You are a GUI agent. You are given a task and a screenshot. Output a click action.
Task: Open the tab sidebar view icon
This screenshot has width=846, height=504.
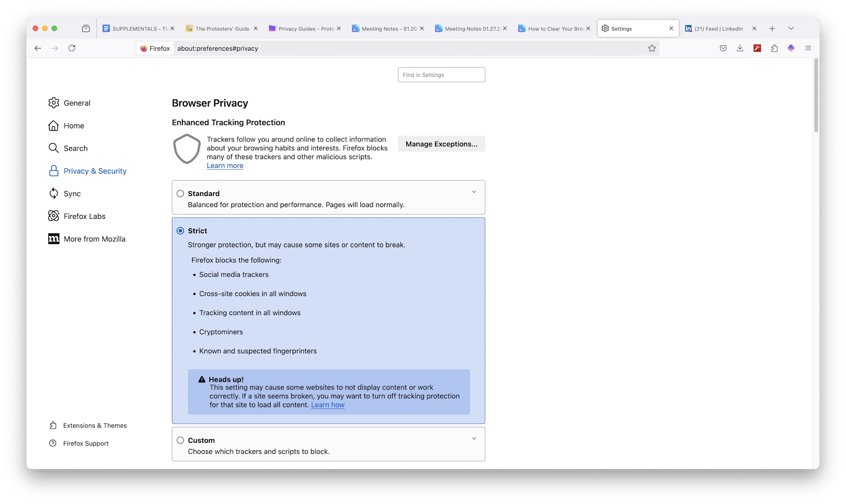tap(86, 28)
